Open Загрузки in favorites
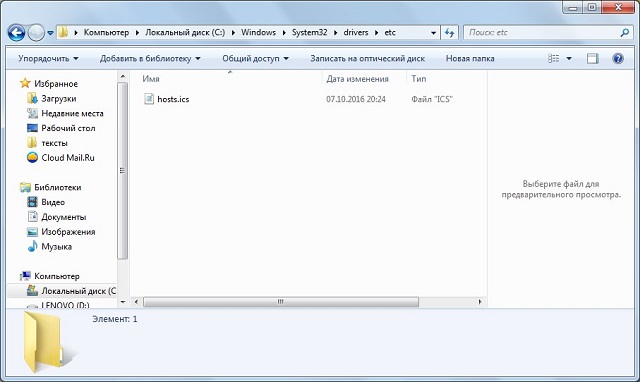The height and width of the screenshot is (382, 640). [x=59, y=99]
